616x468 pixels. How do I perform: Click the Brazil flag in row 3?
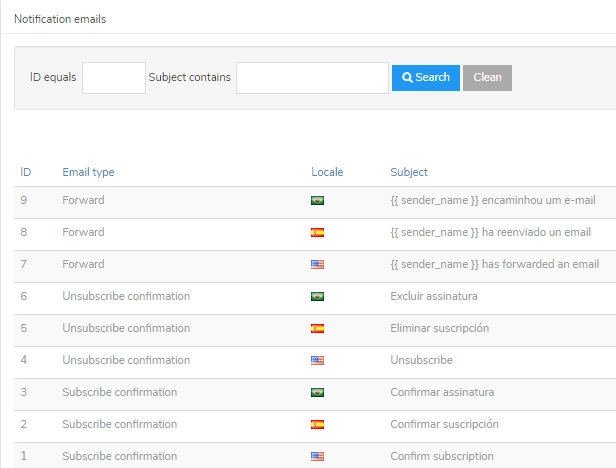coord(317,393)
